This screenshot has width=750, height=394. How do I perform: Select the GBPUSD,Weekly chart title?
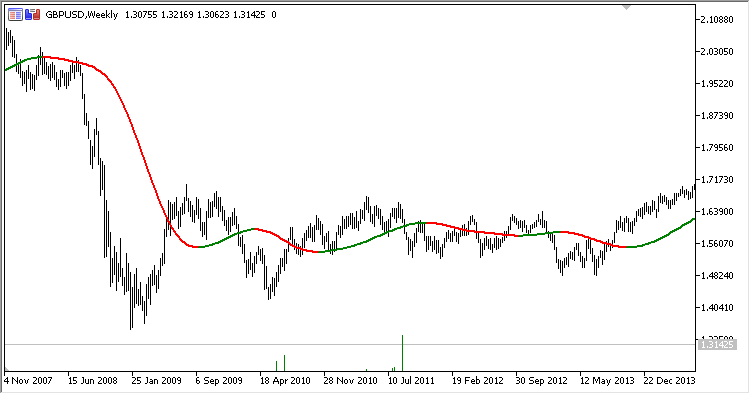pos(82,15)
